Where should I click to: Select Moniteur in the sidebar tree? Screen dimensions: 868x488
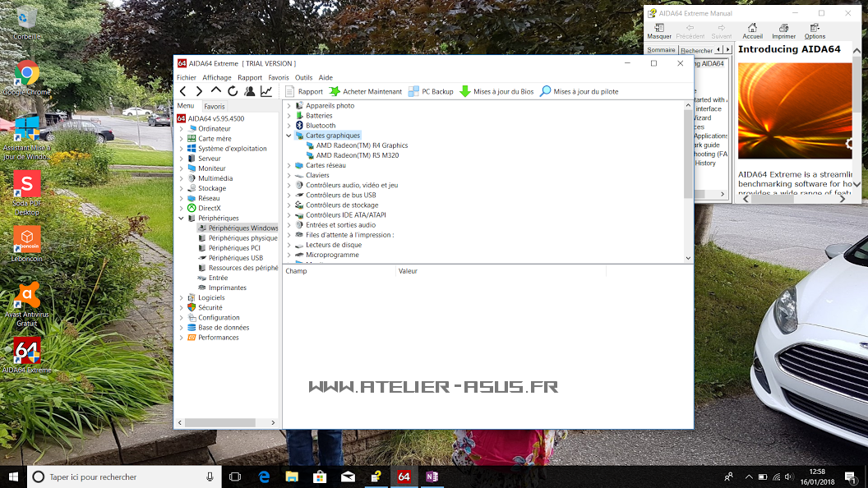(x=211, y=168)
